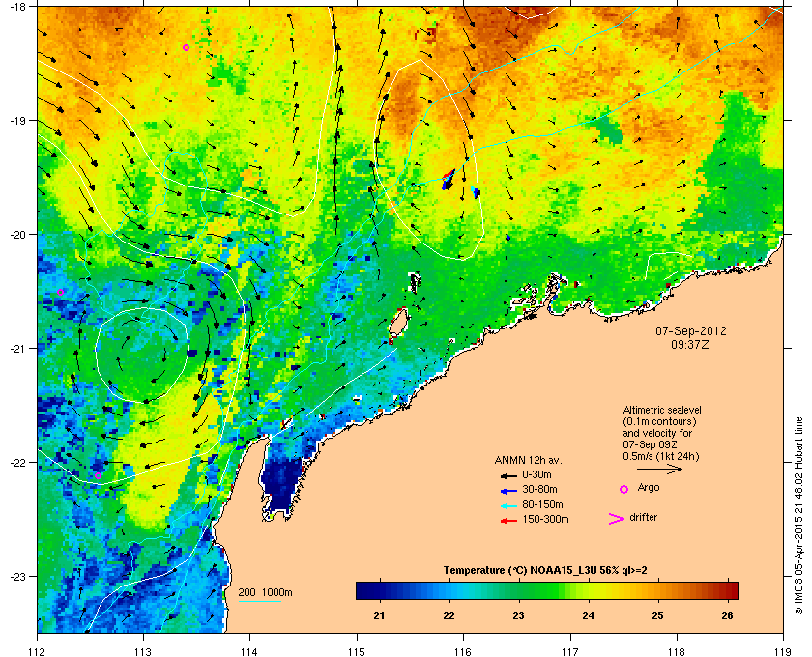The image size is (812, 657).
Task: Click the dark red end of temperature colorbar
Action: (732, 590)
